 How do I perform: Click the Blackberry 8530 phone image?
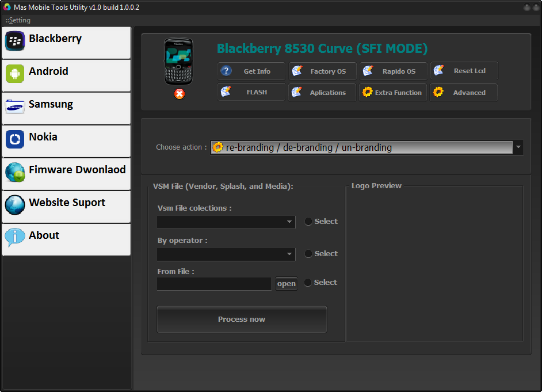(178, 62)
